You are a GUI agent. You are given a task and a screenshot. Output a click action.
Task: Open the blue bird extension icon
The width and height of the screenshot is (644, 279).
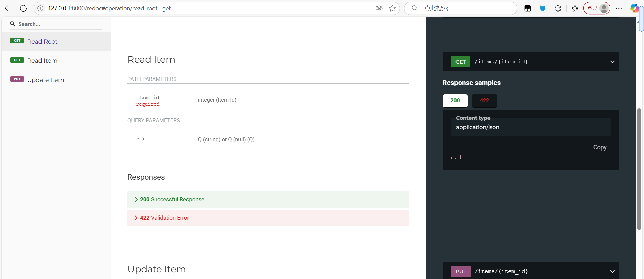(x=543, y=8)
